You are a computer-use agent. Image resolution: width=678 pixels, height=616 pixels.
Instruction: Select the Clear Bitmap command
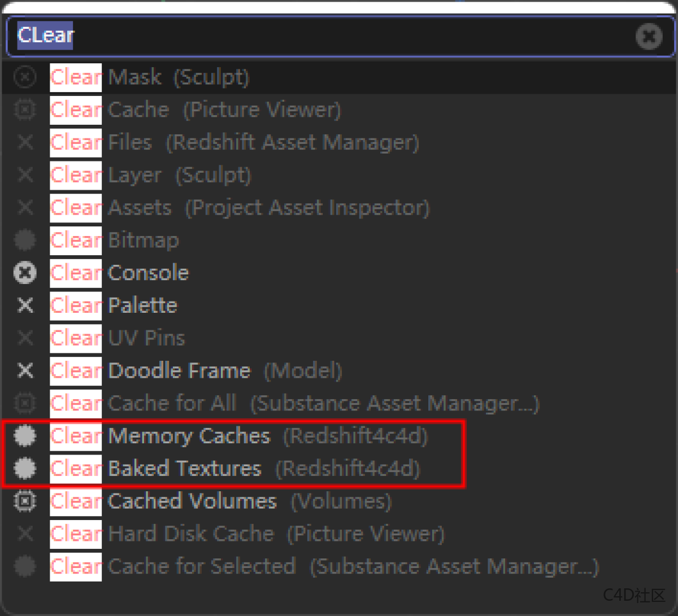115,241
